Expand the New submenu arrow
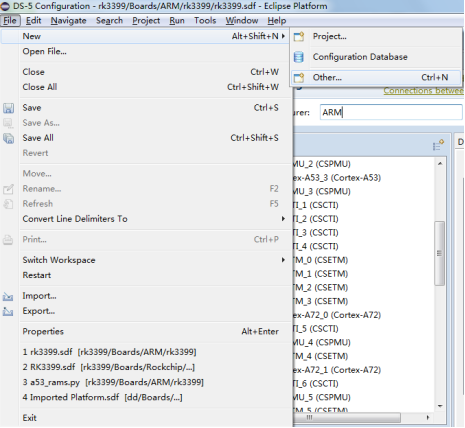The height and width of the screenshot is (428, 465). point(283,36)
